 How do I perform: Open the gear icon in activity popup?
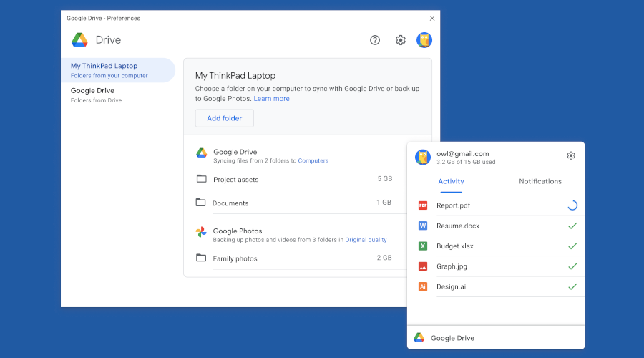[571, 156]
